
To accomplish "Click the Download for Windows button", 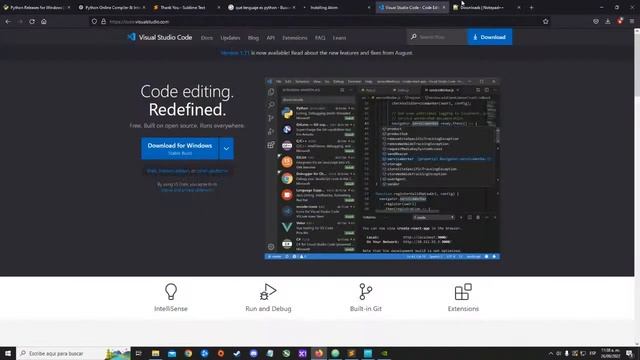I will point(180,149).
